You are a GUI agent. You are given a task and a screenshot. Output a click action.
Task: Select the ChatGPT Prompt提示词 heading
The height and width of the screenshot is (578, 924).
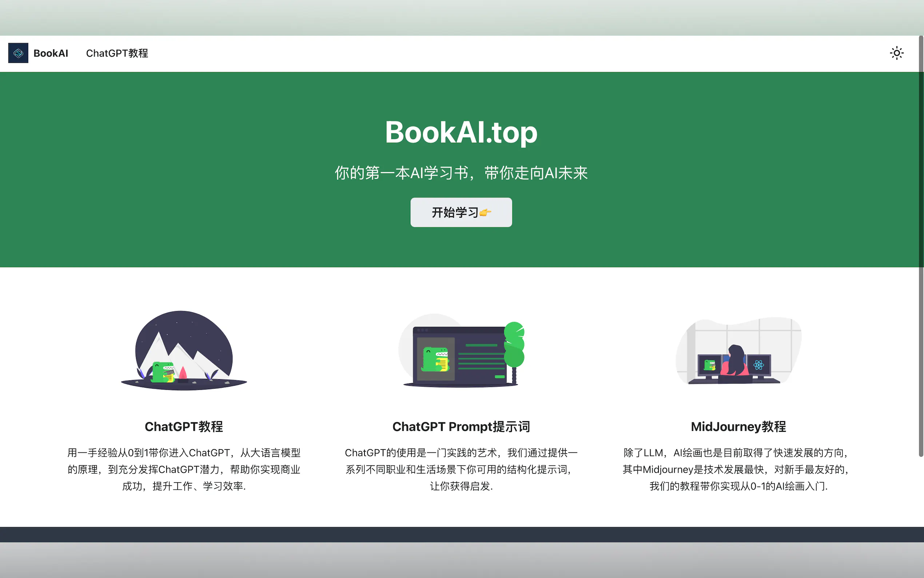461,427
